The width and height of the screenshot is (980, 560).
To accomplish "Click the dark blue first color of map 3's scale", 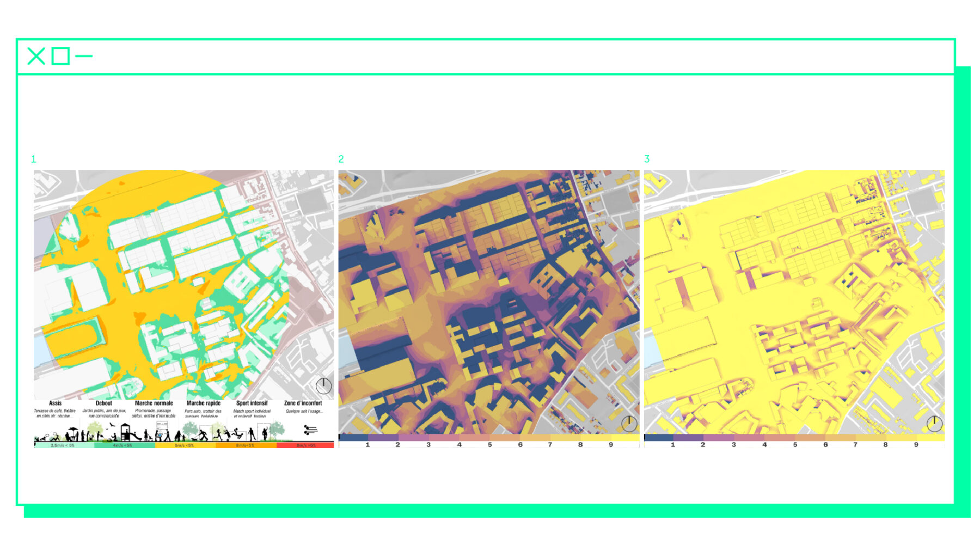I will click(x=659, y=437).
